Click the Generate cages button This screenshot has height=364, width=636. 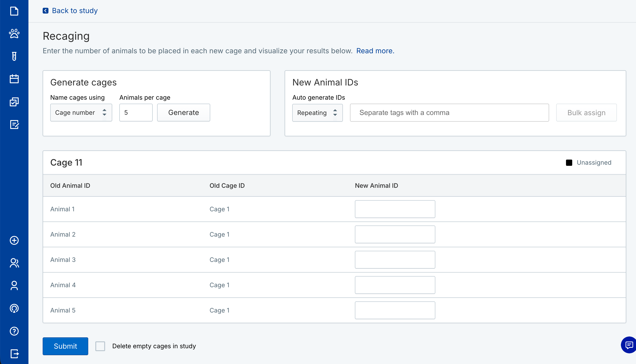pyautogui.click(x=184, y=113)
